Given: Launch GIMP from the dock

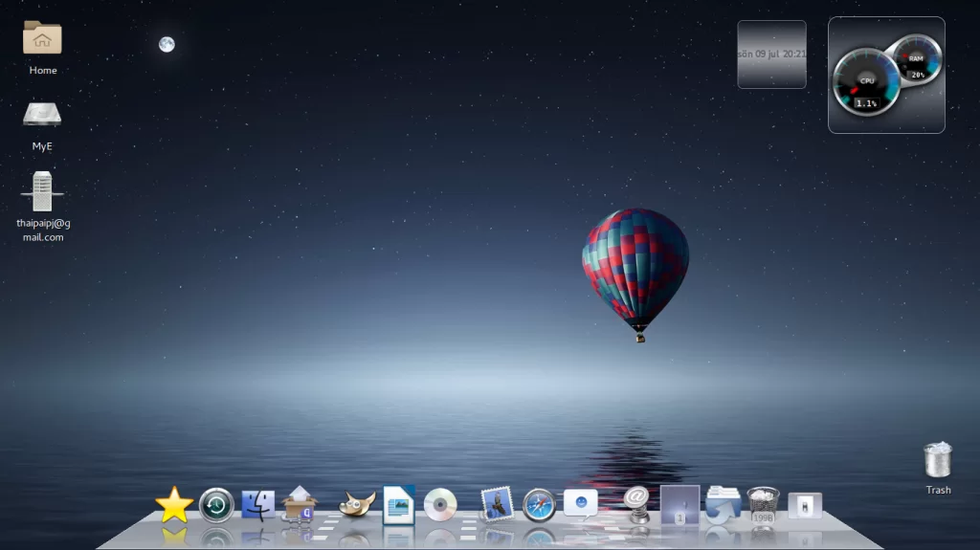Looking at the screenshot, I should click(x=357, y=504).
